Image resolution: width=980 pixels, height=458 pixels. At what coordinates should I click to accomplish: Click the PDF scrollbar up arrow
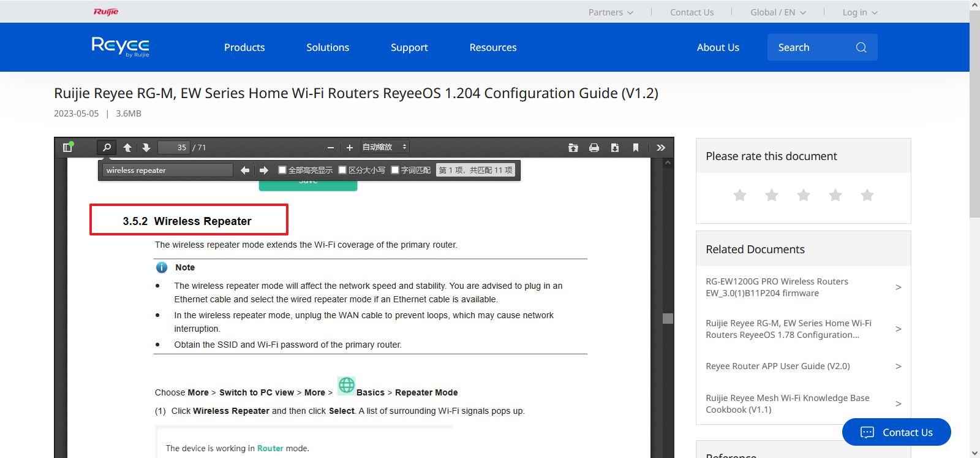[x=668, y=163]
